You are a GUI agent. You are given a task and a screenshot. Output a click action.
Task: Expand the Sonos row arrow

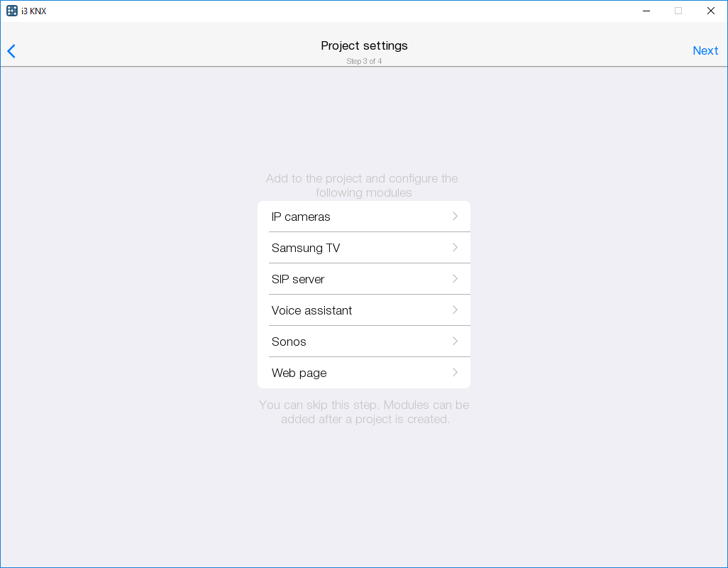pos(456,341)
